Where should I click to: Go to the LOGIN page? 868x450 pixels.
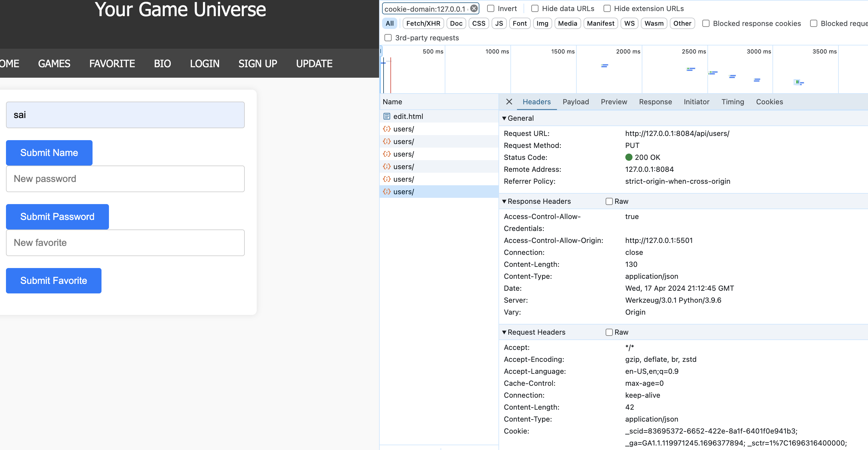pos(204,63)
